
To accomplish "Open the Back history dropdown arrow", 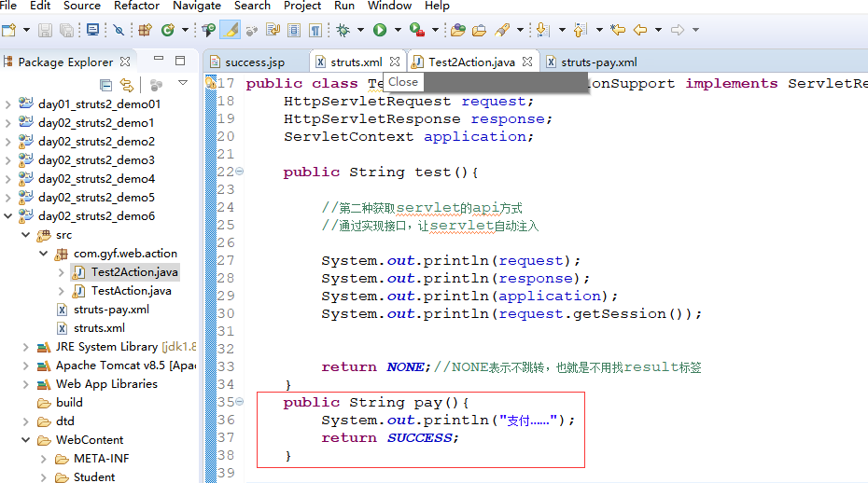I will [x=658, y=30].
